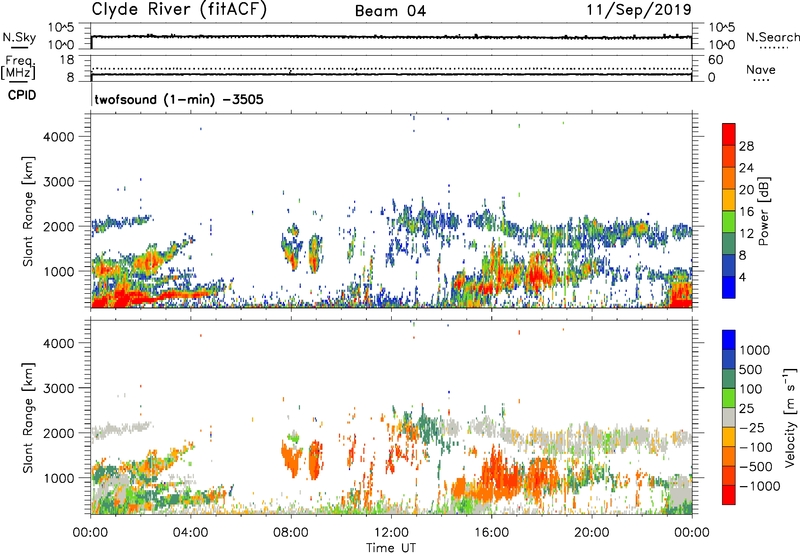Click the "24" Power color bar label

[x=746, y=168]
